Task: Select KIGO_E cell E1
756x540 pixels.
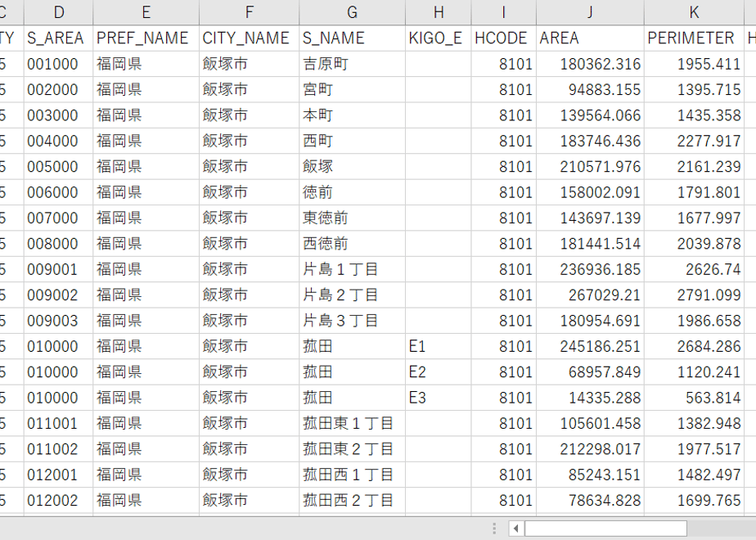Action: (439, 346)
